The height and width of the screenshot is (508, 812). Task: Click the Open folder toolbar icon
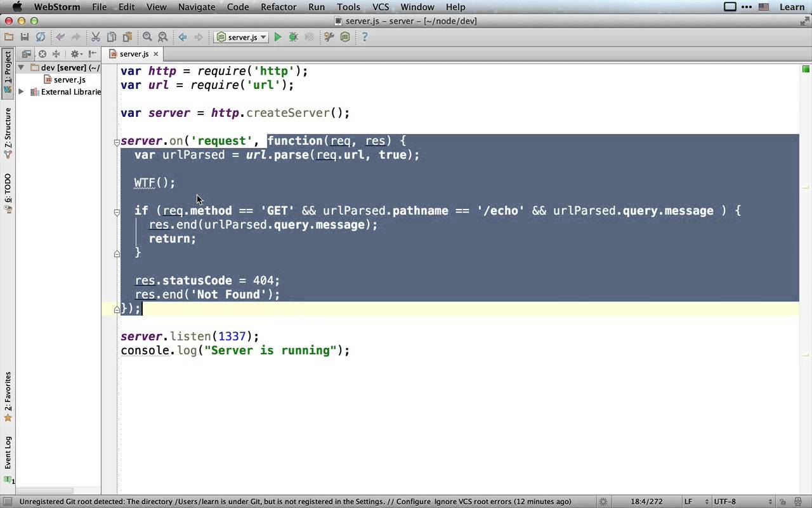(x=9, y=37)
